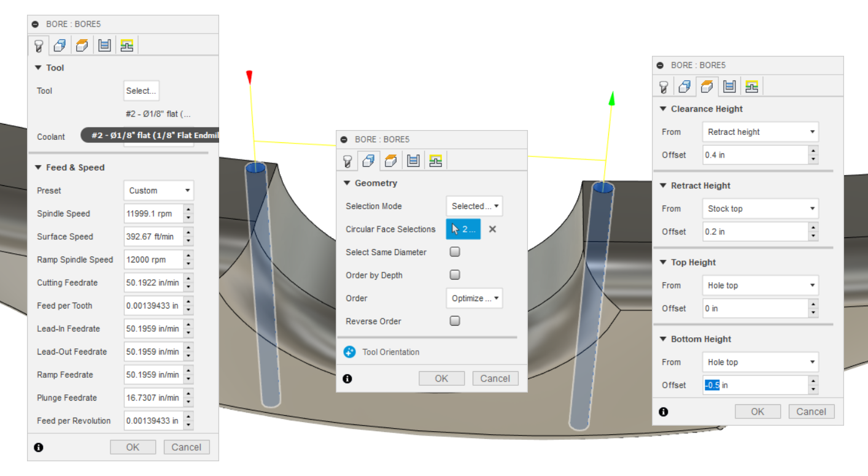Open the Heights tab in the left BORE dialog

coord(82,45)
